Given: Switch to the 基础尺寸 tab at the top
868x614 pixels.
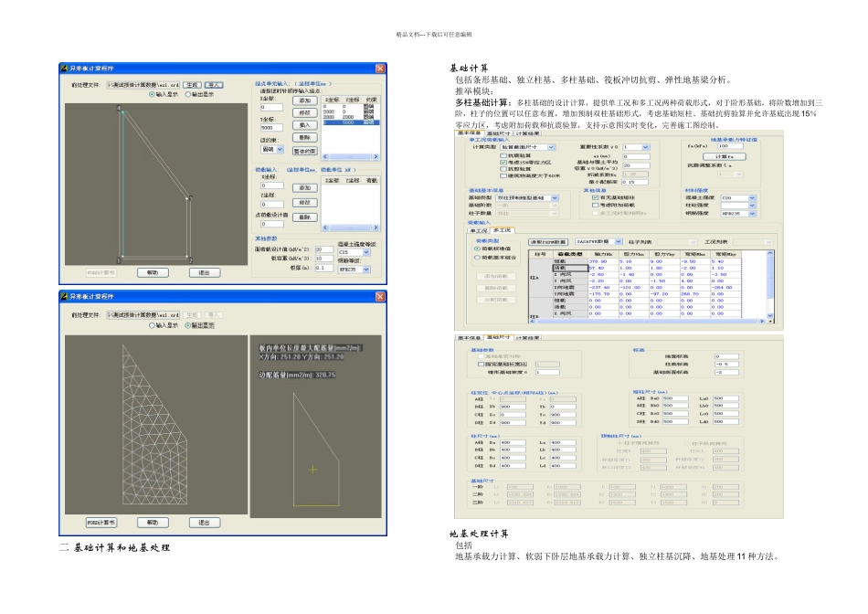Looking at the screenshot, I should coord(499,133).
